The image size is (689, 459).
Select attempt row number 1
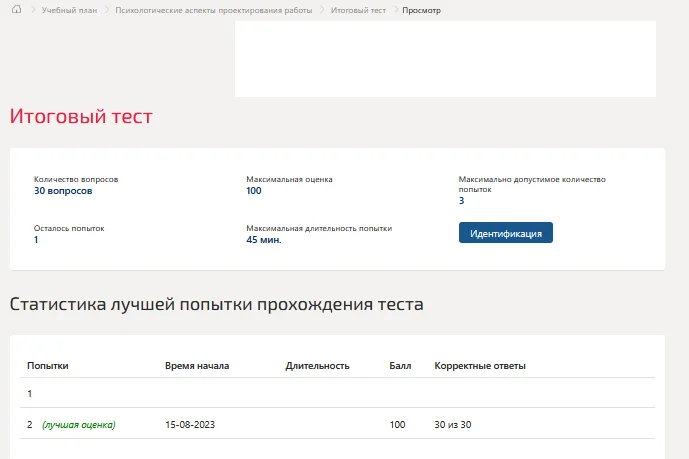337,393
